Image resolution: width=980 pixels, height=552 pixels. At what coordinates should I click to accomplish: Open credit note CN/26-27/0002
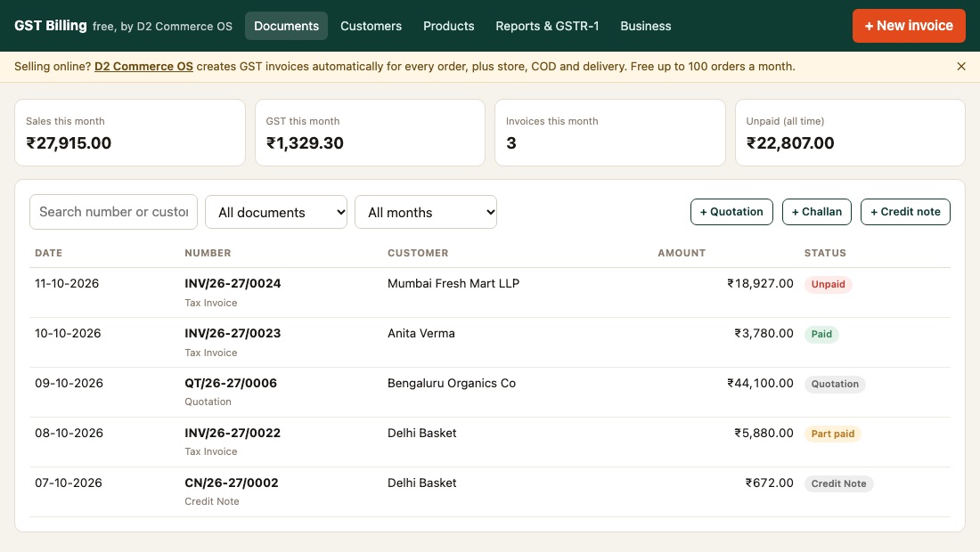[232, 483]
